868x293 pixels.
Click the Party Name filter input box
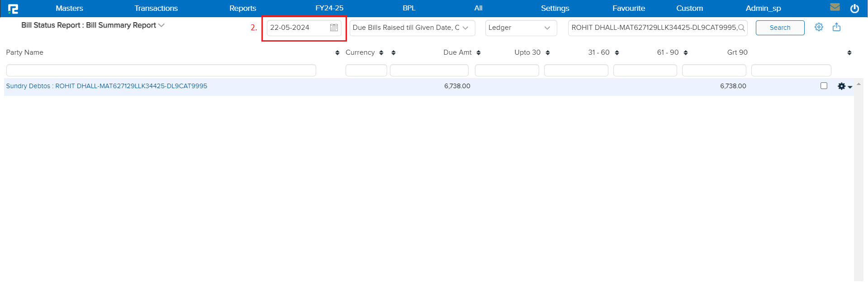161,70
